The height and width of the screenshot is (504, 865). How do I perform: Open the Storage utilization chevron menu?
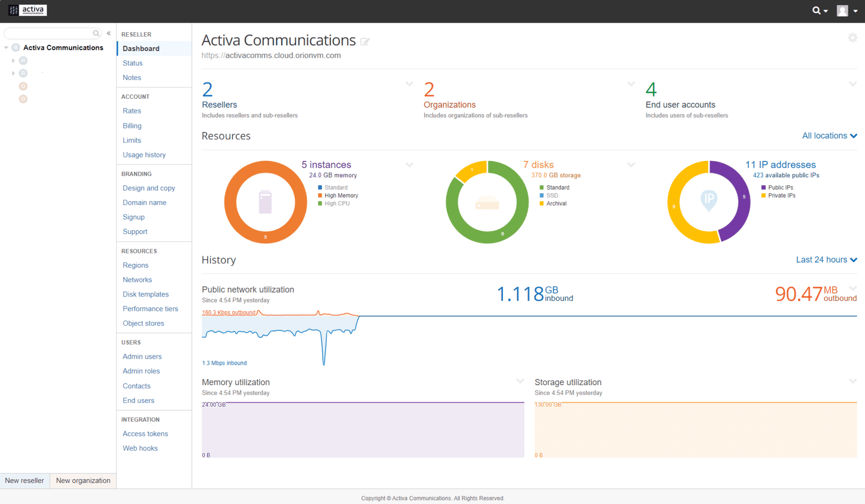[x=853, y=381]
